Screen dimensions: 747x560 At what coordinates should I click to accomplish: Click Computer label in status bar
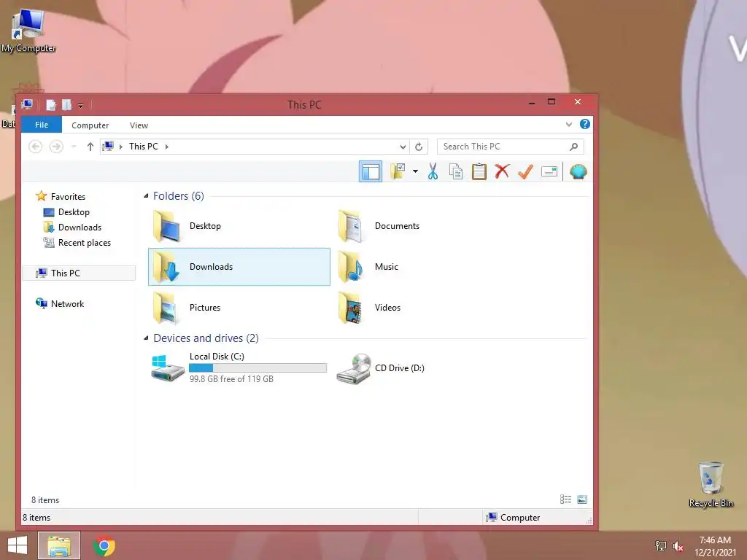519,518
